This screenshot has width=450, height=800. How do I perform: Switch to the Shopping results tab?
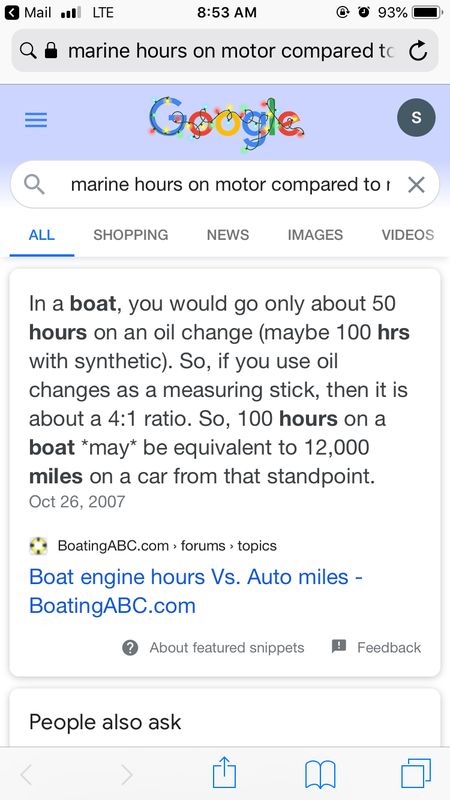coord(131,235)
